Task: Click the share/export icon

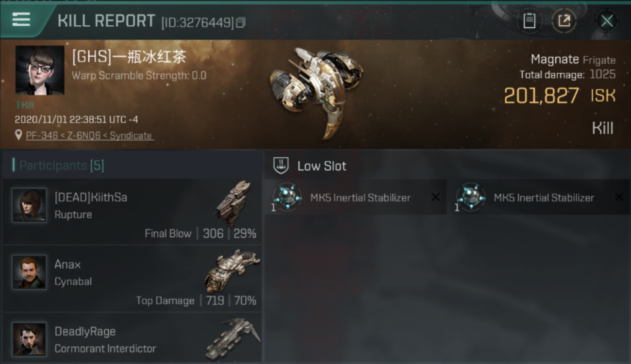Action: (x=564, y=21)
